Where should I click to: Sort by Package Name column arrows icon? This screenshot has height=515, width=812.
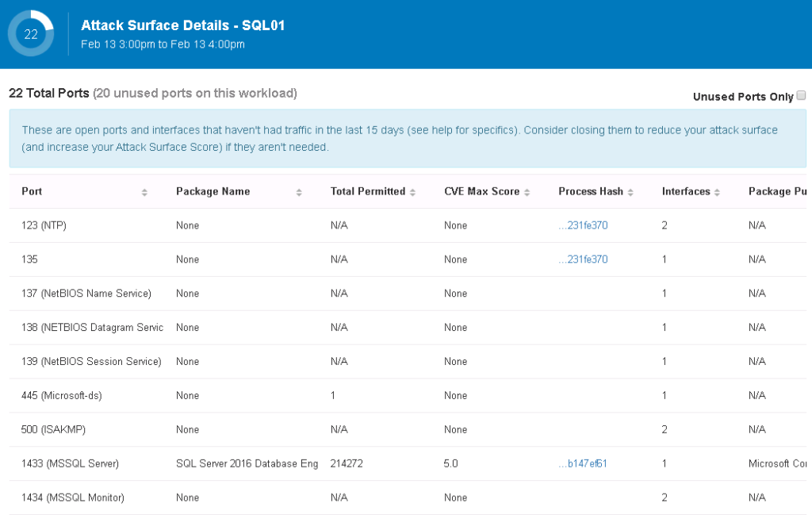299,192
